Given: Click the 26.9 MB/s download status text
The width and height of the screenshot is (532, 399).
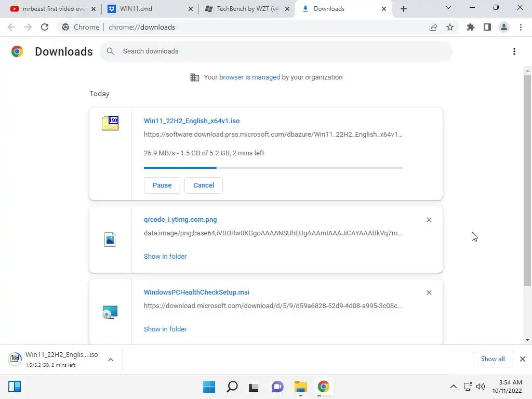Looking at the screenshot, I should pos(204,153).
